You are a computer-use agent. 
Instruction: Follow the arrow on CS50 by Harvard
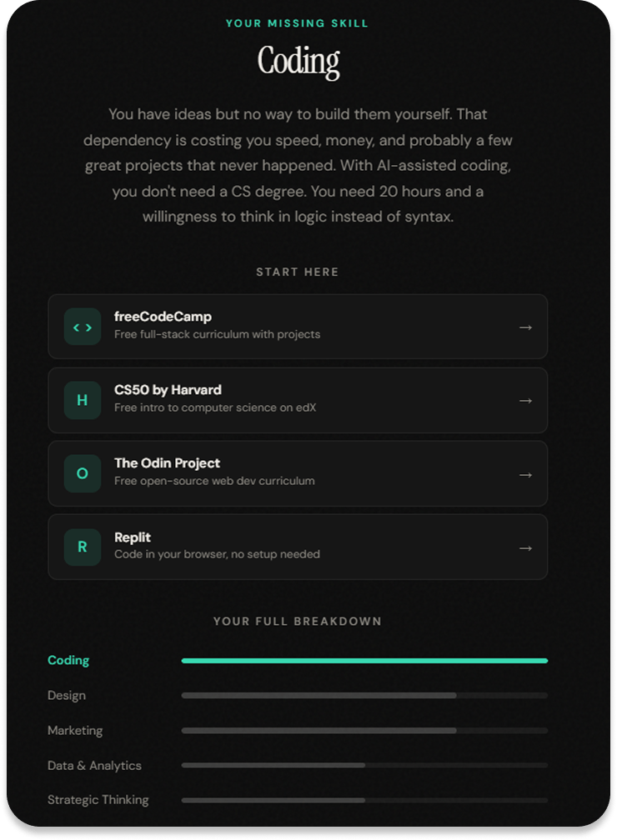click(525, 401)
